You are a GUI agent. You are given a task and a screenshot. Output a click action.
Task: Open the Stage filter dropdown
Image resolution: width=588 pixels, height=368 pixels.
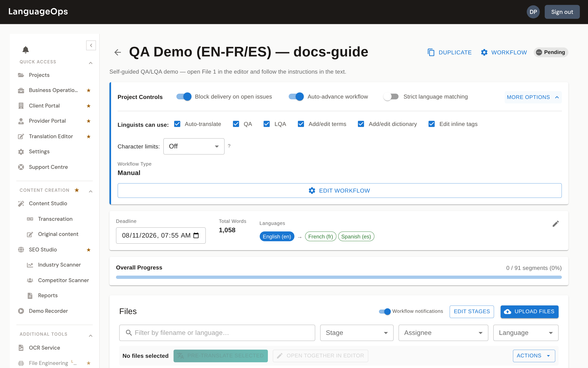tap(356, 333)
